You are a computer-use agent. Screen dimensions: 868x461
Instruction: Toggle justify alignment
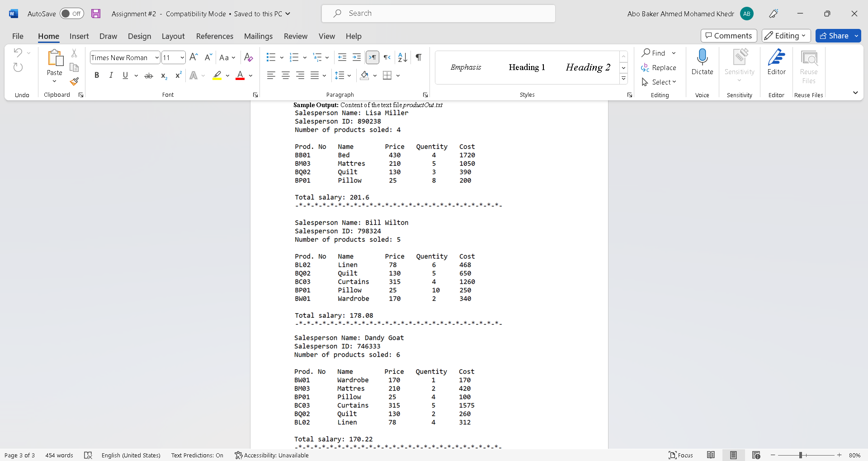point(315,75)
